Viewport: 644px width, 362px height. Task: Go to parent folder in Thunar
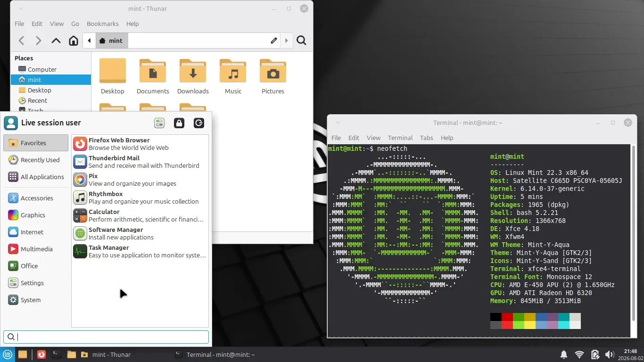pyautogui.click(x=56, y=41)
